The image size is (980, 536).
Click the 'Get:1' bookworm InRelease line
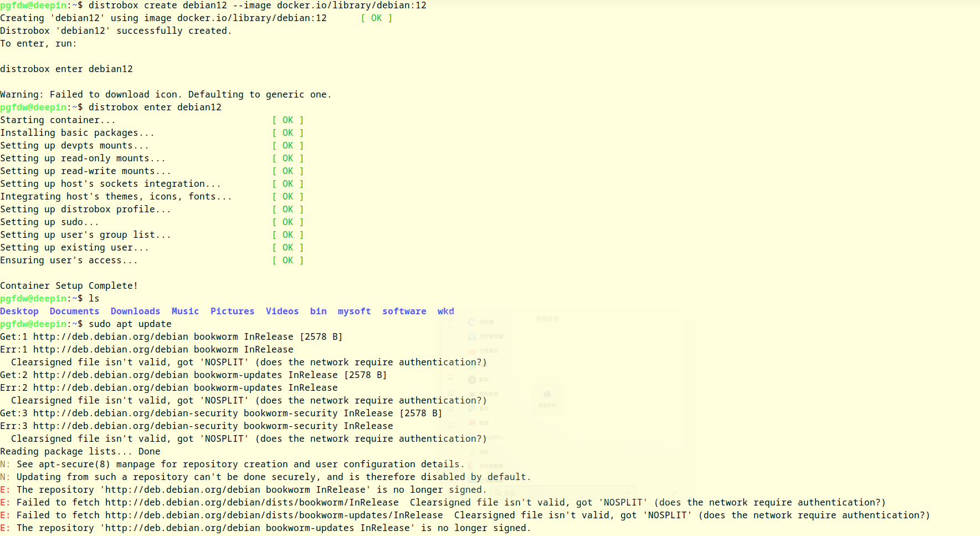(172, 337)
